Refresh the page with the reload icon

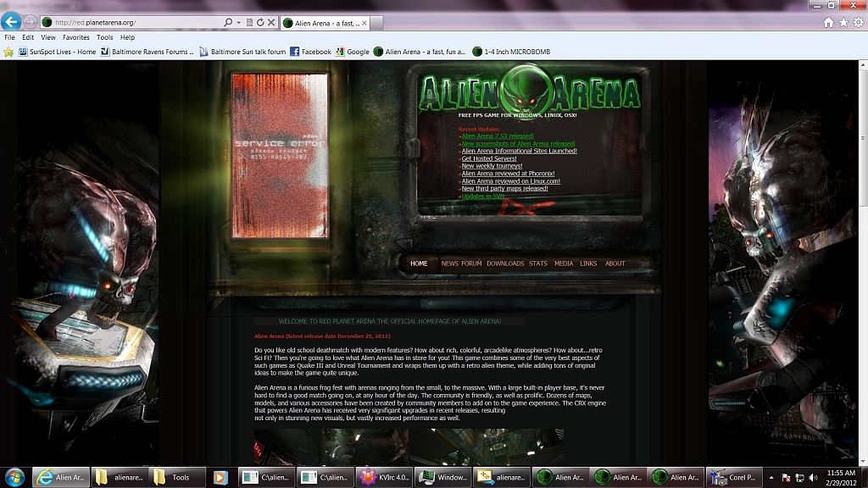[260, 23]
